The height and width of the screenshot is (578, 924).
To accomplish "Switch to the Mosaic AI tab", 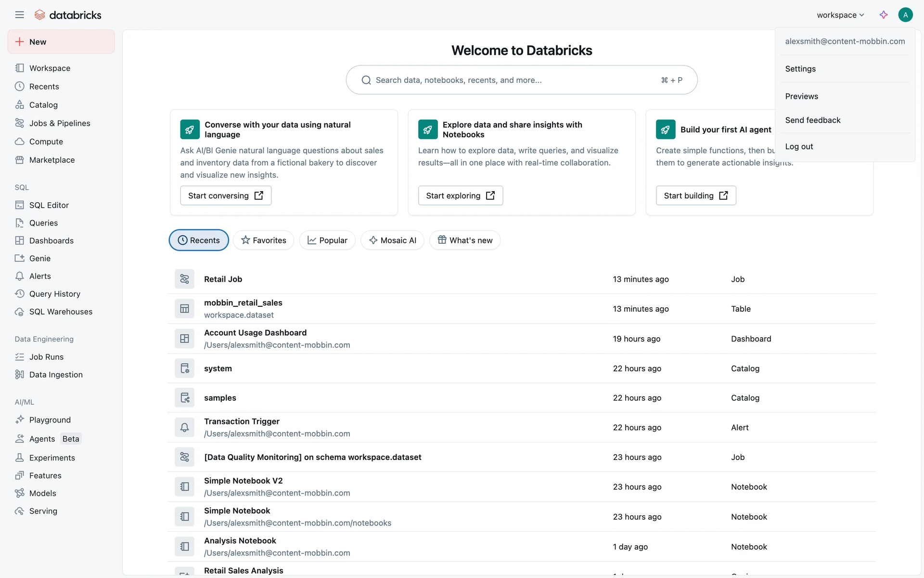I will (x=392, y=240).
